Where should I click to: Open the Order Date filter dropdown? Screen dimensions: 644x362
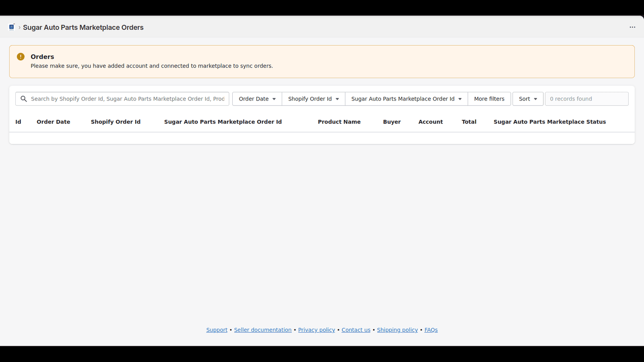(x=257, y=99)
